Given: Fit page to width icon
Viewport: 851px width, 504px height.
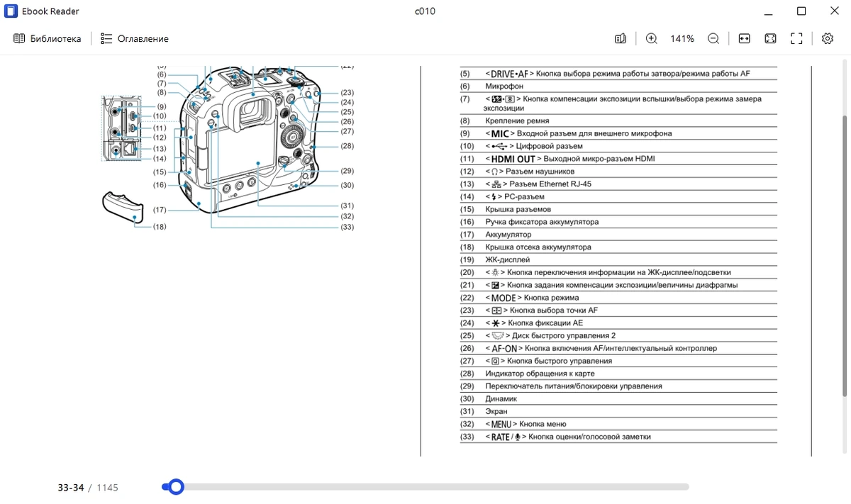Looking at the screenshot, I should 744,39.
